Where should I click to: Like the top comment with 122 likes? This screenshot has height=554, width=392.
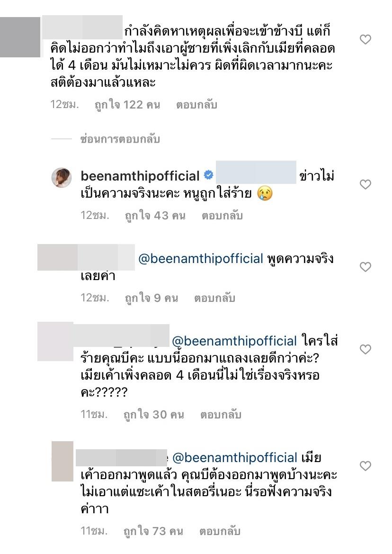365,39
